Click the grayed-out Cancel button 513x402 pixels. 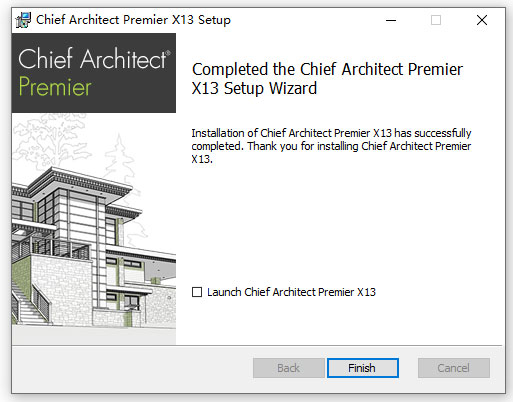tap(454, 368)
